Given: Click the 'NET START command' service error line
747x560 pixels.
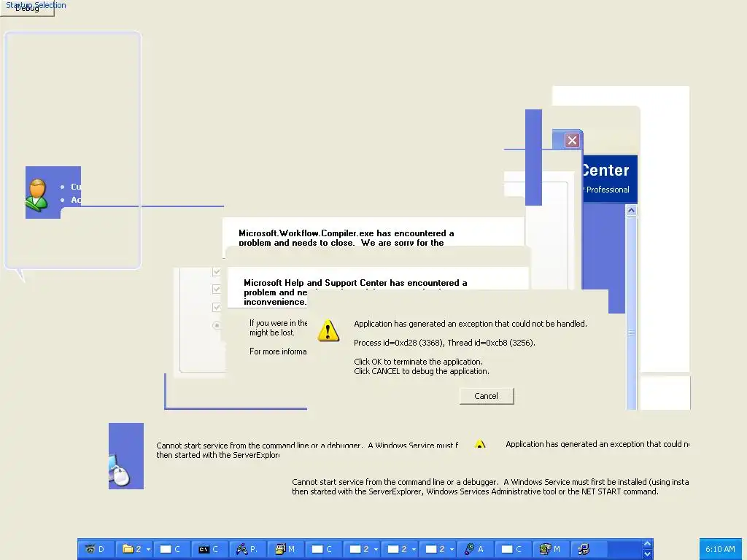Looking at the screenshot, I should (475, 491).
